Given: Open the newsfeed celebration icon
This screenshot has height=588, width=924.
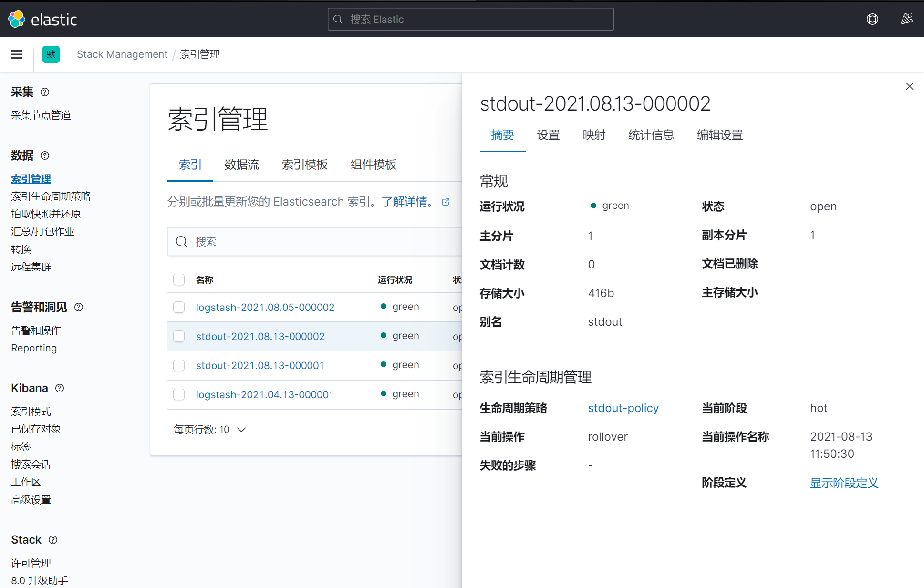Looking at the screenshot, I should pos(906,19).
